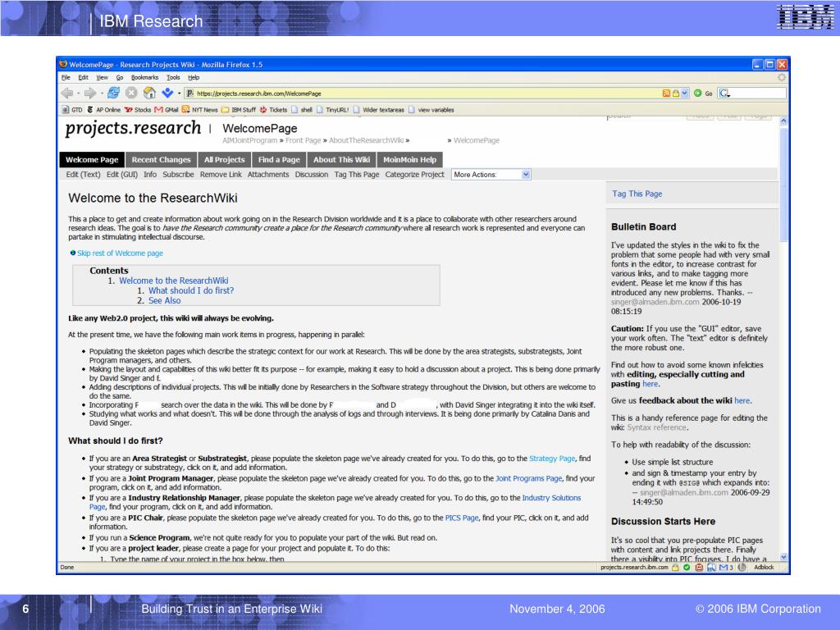
Task: Select the Welcome Page wiki tab
Action: [x=92, y=160]
